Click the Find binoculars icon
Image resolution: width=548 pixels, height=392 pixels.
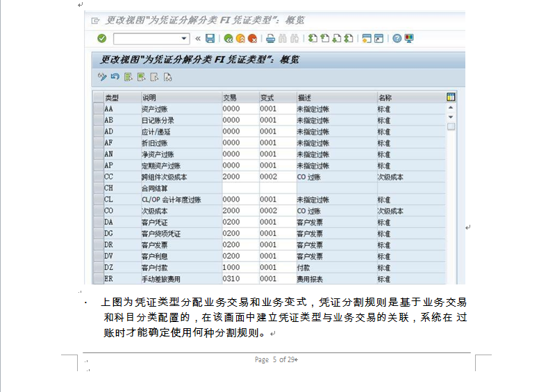click(283, 38)
